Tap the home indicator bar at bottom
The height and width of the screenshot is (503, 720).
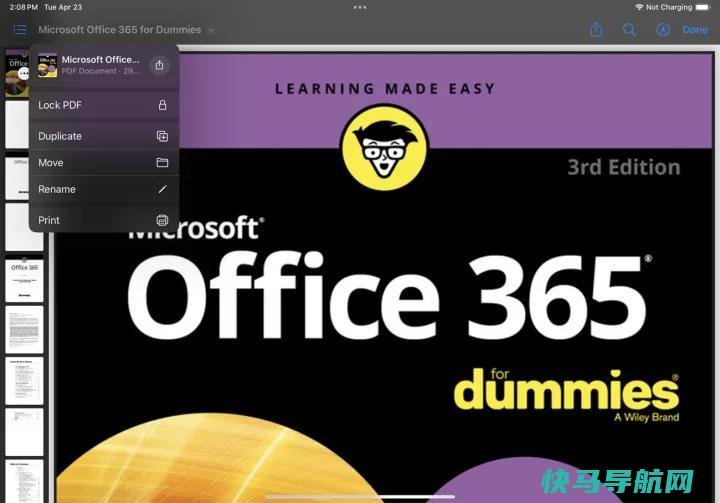point(360,497)
